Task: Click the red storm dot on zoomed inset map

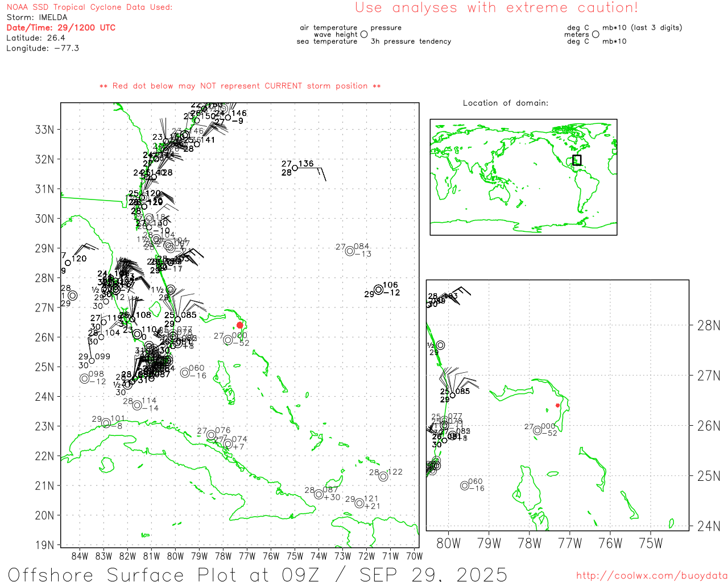Action: click(x=557, y=405)
